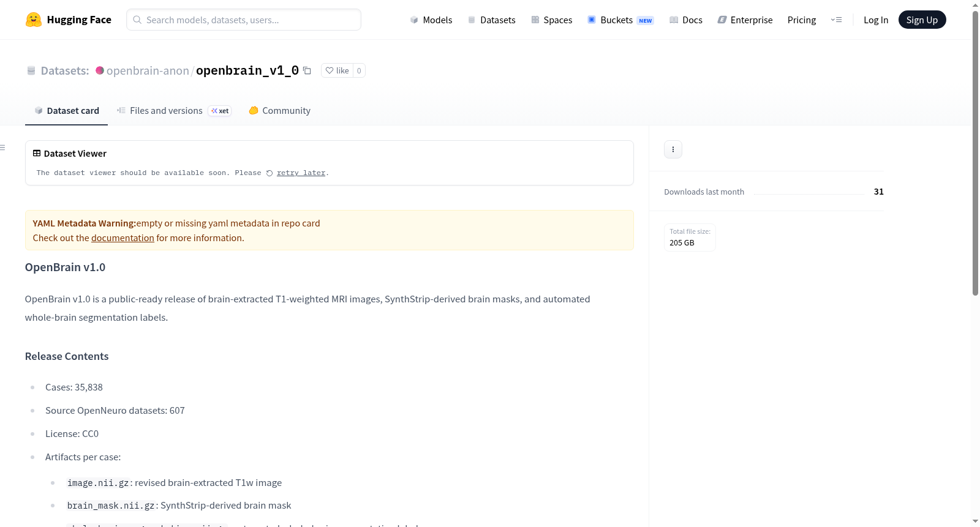Screen dimensions: 980x527
Task: Click the 'License: CC0' list item
Action: [x=72, y=434]
